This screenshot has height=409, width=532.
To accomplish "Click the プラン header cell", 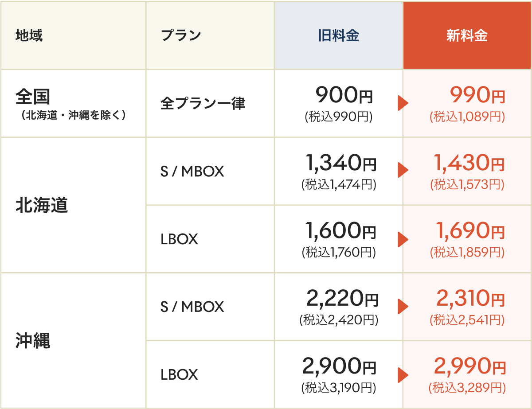I will [210, 35].
